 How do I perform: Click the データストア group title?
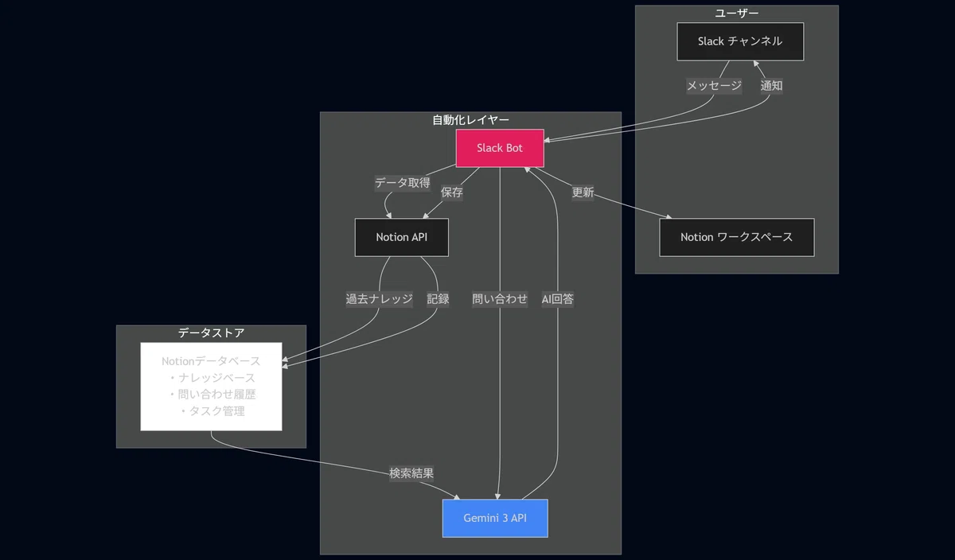coord(212,333)
